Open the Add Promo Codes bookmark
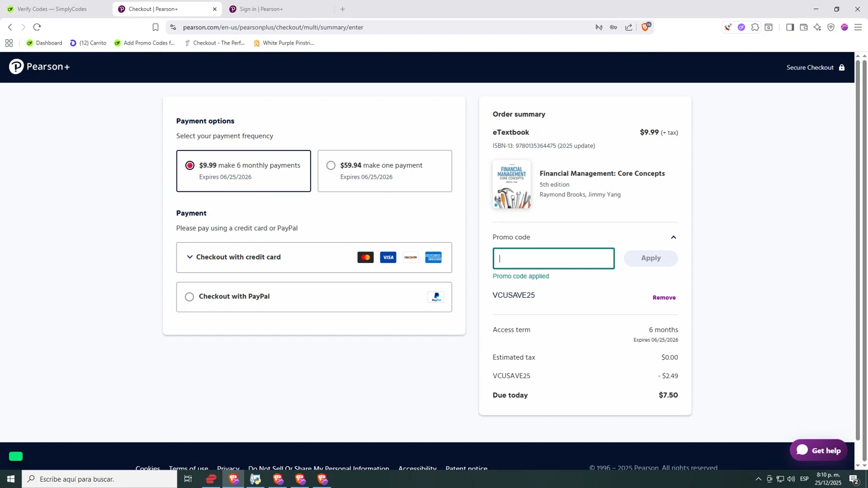Viewport: 868px width, 488px height. pyautogui.click(x=145, y=43)
